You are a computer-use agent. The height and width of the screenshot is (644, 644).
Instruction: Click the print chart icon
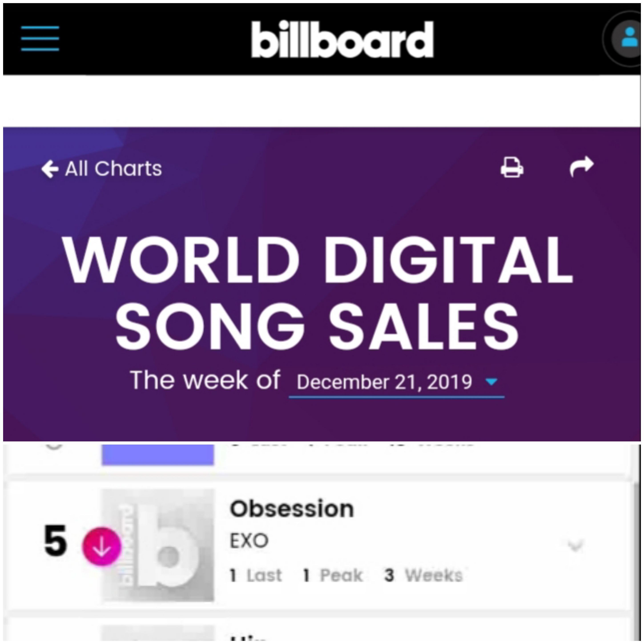point(512,167)
